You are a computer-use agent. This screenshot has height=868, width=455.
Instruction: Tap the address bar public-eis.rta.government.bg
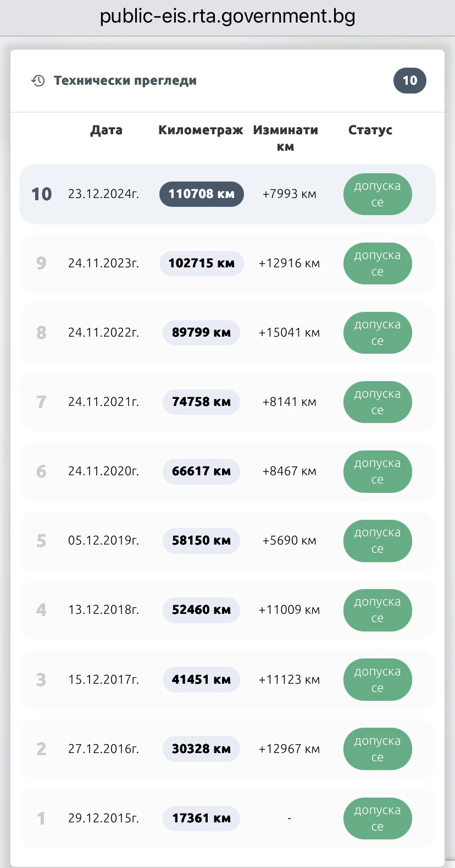(x=227, y=16)
